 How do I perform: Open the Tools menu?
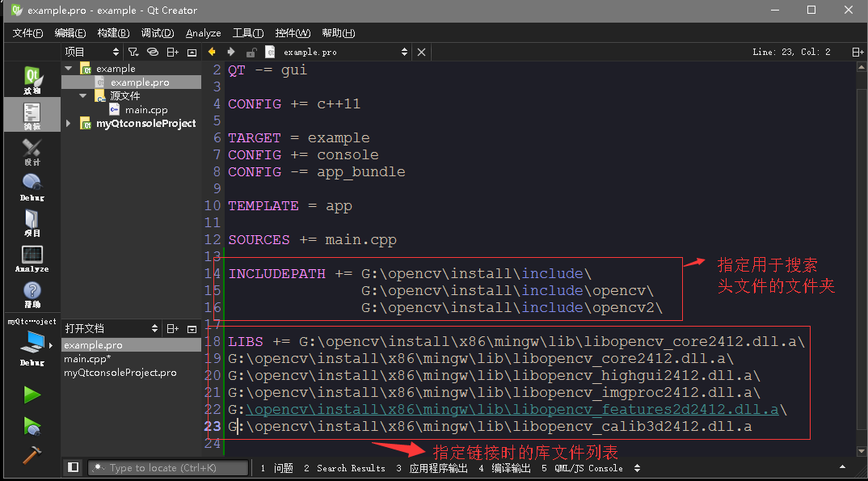[247, 33]
